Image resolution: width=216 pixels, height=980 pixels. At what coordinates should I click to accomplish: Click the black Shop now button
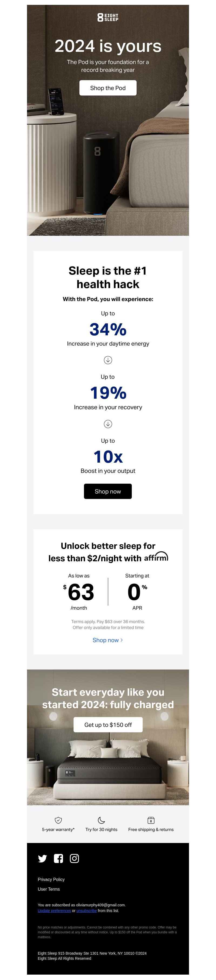pyautogui.click(x=108, y=491)
